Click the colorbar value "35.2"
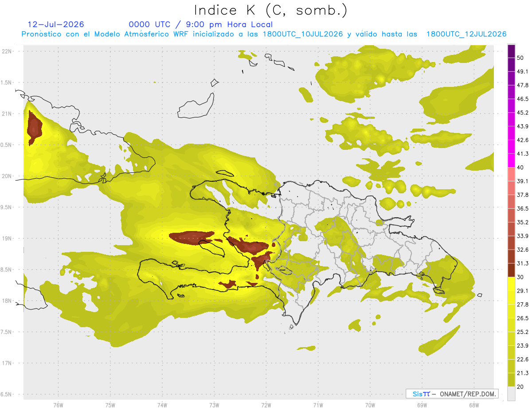The width and height of the screenshot is (532, 411). tap(523, 222)
